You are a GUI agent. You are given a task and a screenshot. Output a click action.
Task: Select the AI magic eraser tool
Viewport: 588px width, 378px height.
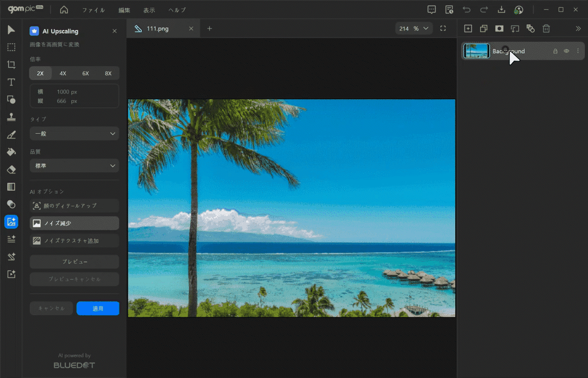coord(11,256)
